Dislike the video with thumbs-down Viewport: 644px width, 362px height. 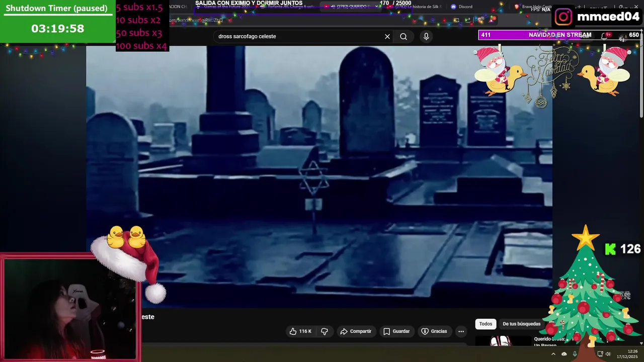[x=325, y=331]
